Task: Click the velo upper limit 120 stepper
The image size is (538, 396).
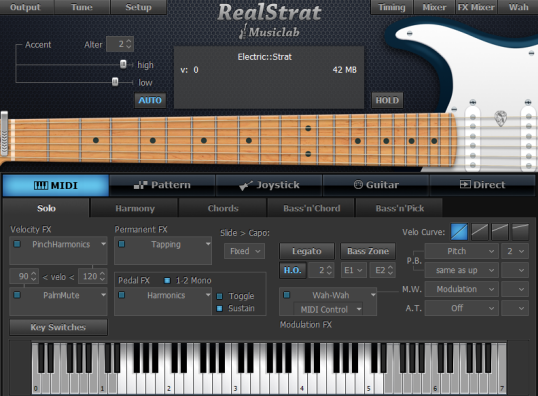Action: tap(102, 276)
